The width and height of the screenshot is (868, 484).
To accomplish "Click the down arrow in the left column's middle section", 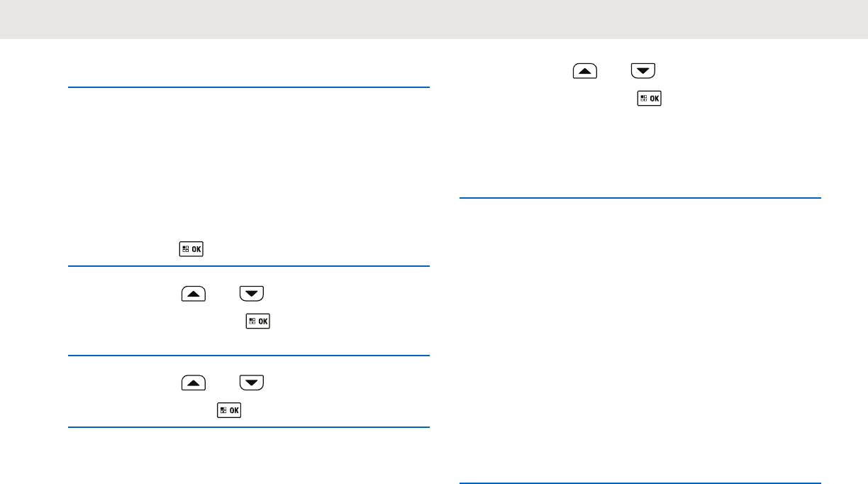I will 252,292.
